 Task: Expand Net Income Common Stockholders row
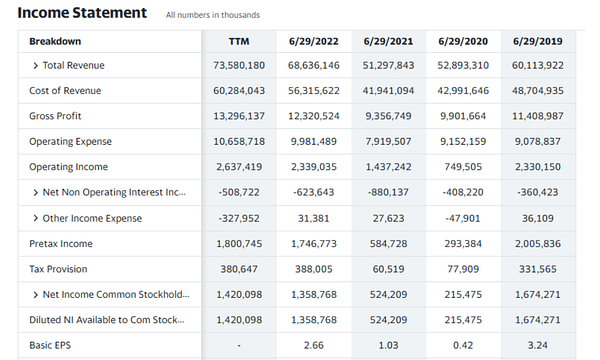pyautogui.click(x=36, y=295)
